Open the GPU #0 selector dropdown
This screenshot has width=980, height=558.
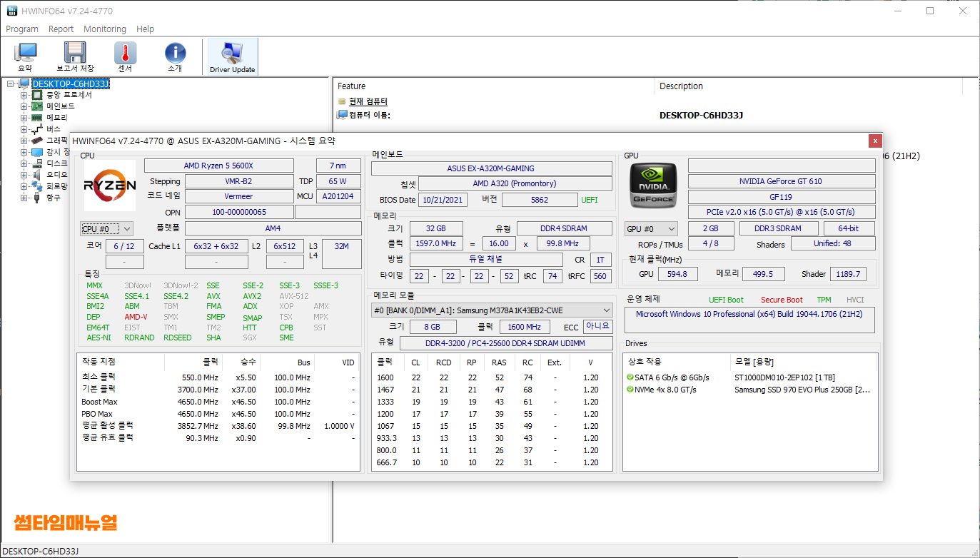pyautogui.click(x=651, y=229)
